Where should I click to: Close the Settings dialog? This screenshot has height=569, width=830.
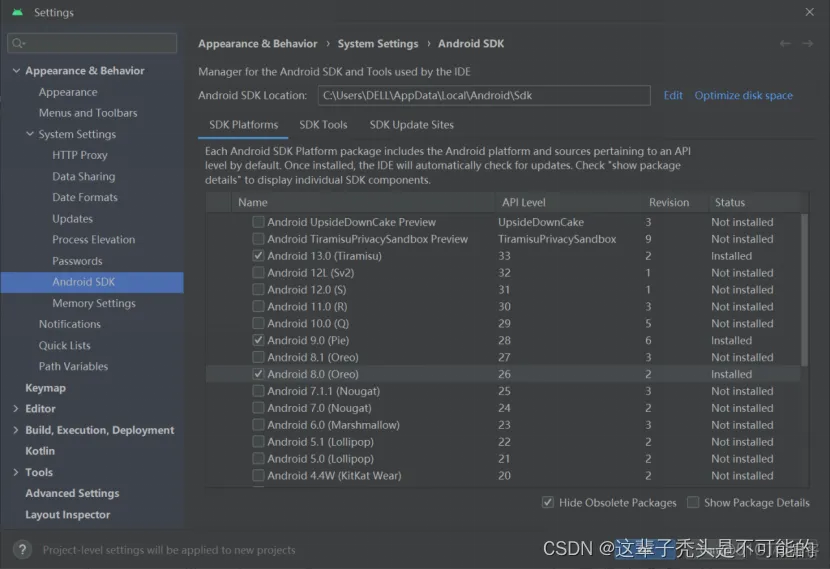click(809, 12)
